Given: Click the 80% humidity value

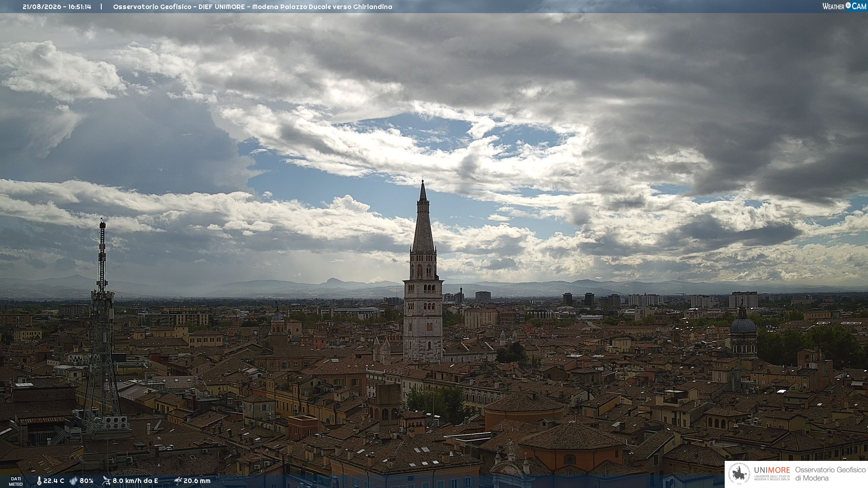Looking at the screenshot, I should (x=86, y=481).
